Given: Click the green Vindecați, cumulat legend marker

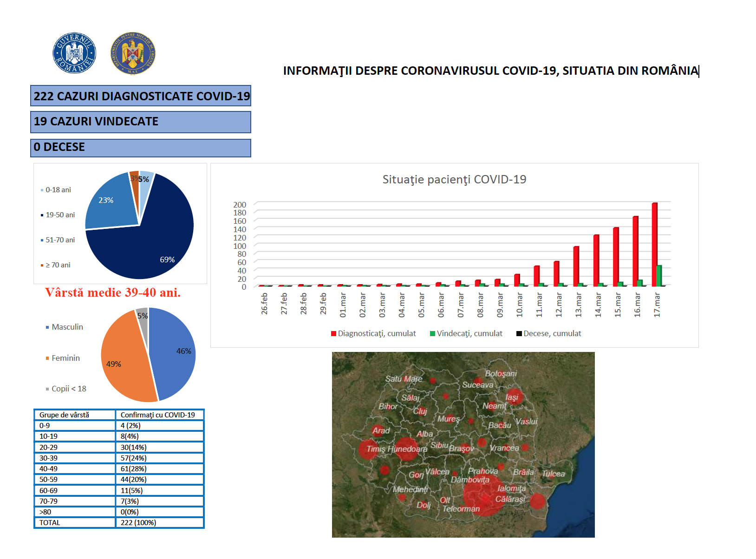Looking at the screenshot, I should [432, 334].
